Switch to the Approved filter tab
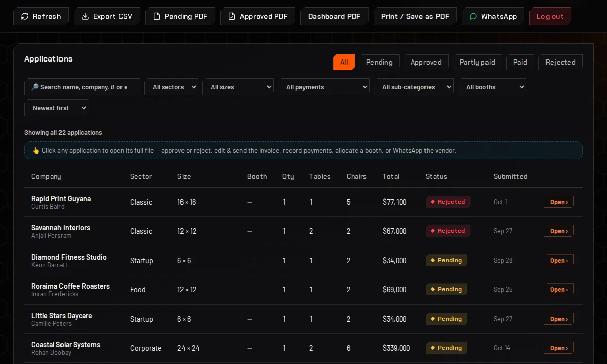 point(426,62)
